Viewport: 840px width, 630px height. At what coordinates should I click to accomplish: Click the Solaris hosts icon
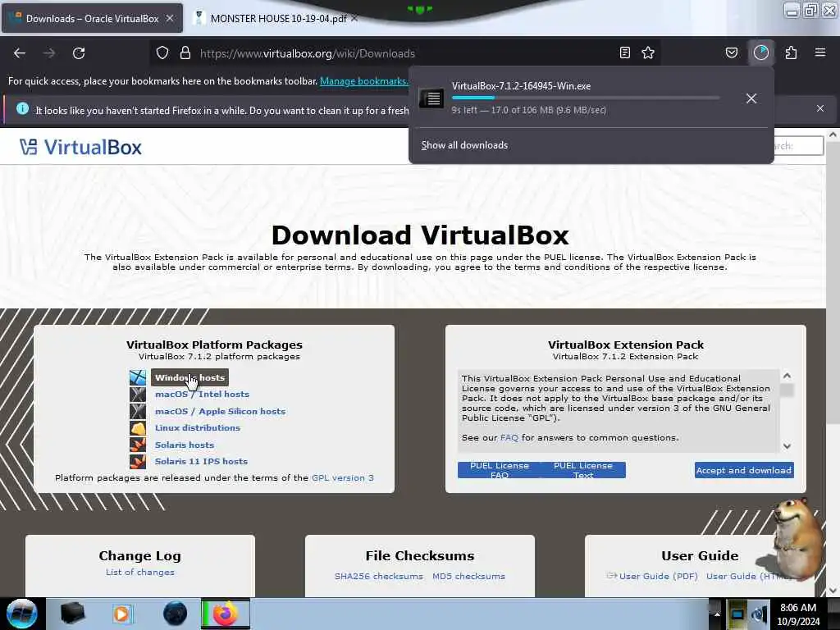coord(138,445)
